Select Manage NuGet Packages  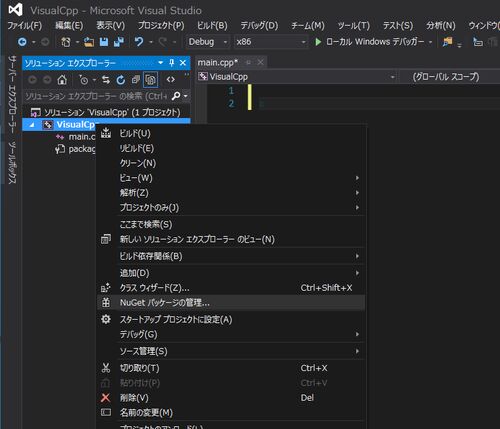tap(231, 303)
